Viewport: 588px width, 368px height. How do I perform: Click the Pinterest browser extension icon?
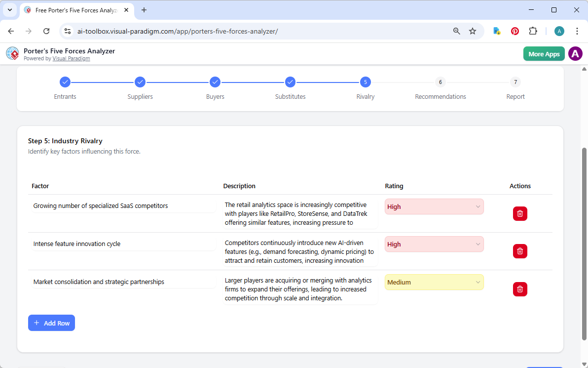coord(515,31)
